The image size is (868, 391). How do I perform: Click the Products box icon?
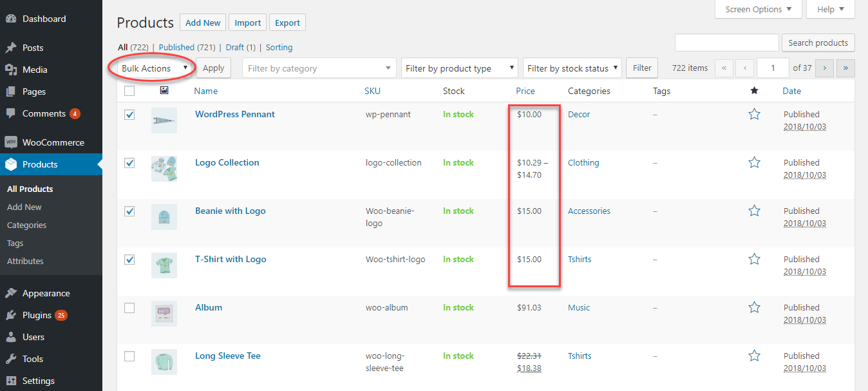click(x=10, y=164)
